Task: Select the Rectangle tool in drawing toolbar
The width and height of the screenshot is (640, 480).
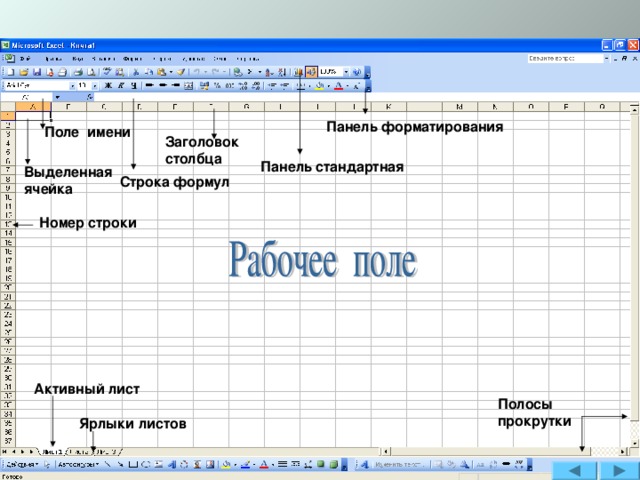Action: point(133,464)
